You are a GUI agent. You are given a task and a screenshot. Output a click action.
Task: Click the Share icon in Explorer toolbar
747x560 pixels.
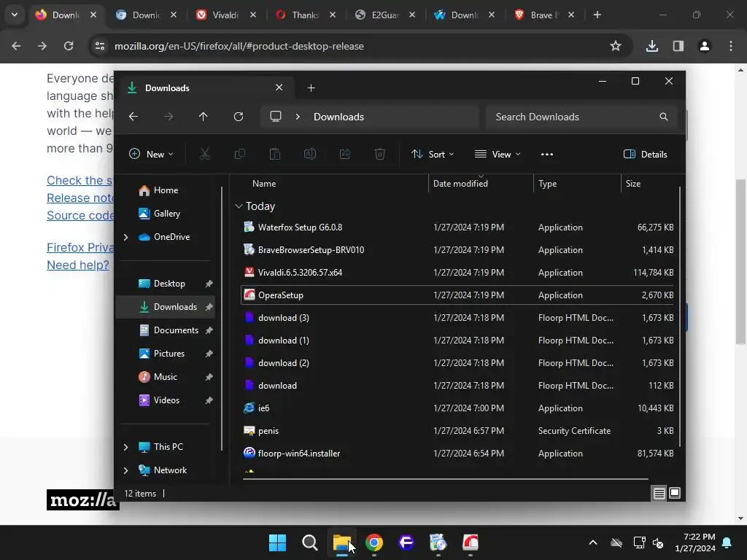tap(345, 154)
